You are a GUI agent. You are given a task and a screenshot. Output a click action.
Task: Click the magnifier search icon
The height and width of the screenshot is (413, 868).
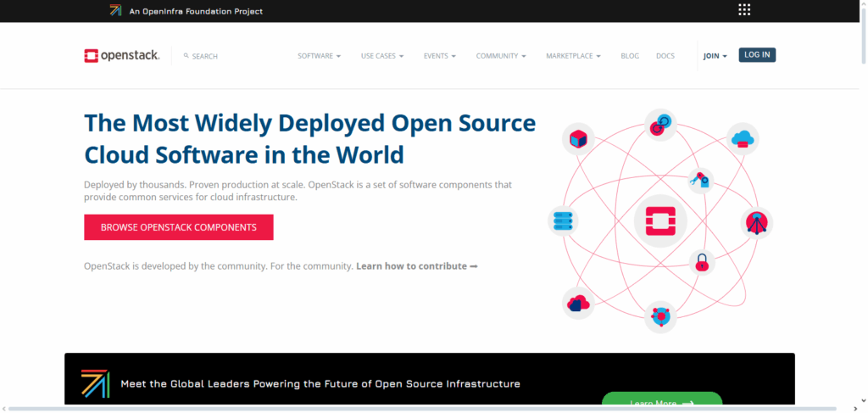(x=186, y=56)
